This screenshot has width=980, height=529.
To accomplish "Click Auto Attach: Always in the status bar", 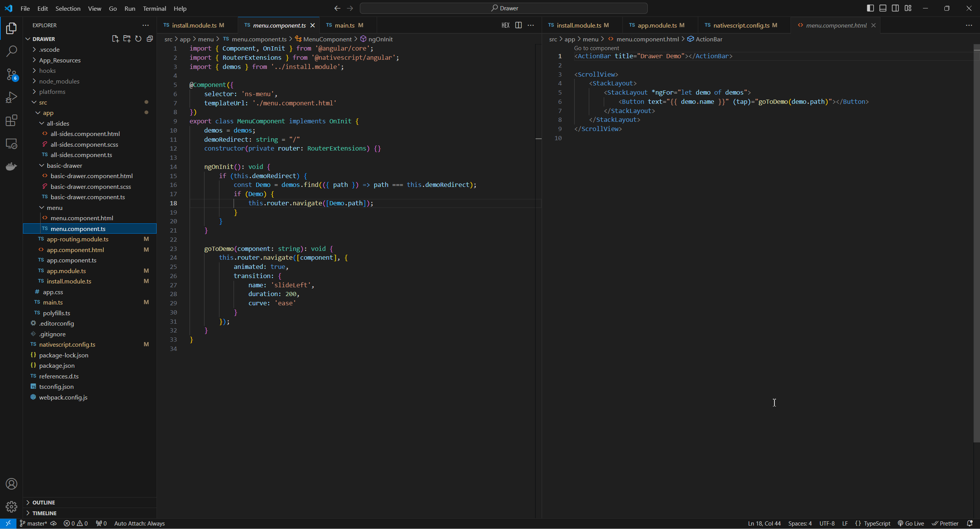I will coord(140,523).
